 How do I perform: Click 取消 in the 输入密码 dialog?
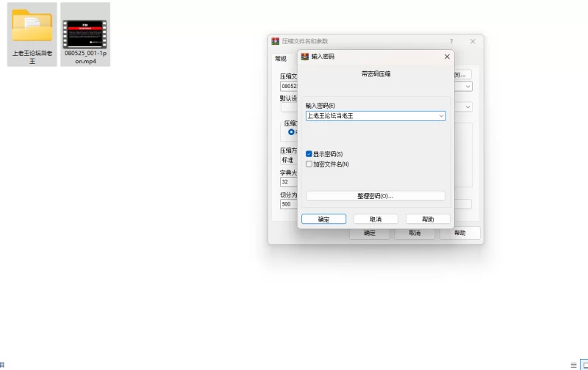click(376, 219)
